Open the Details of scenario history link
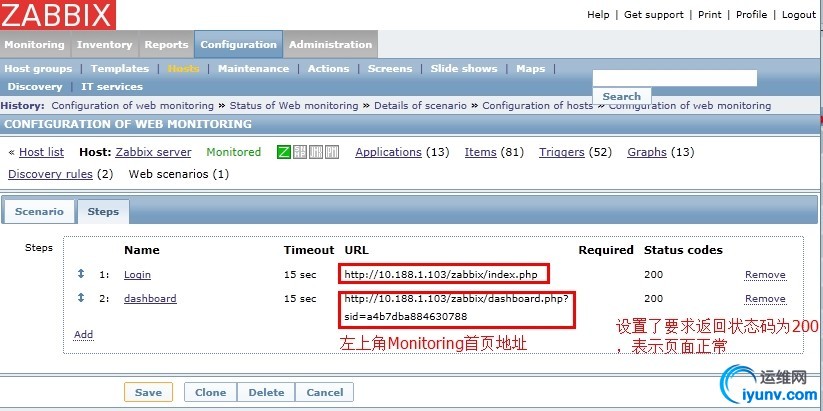Viewport: 823px width, 411px height. tap(420, 106)
